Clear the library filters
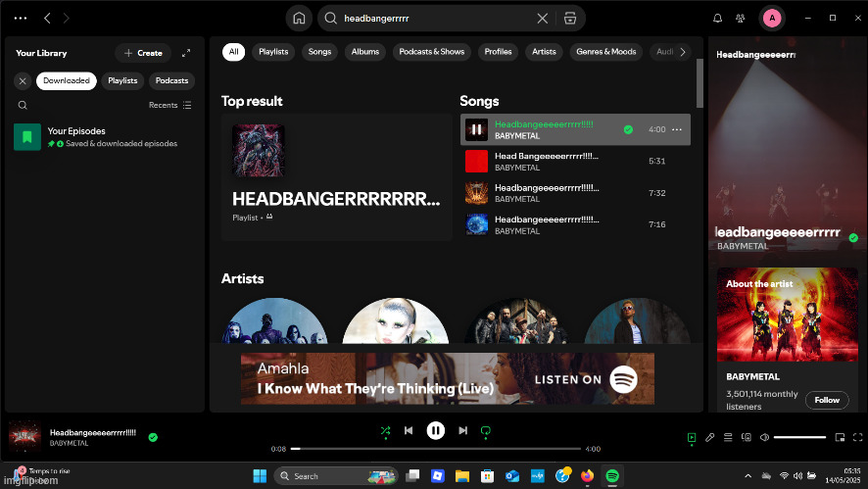The image size is (868, 489). 23,81
